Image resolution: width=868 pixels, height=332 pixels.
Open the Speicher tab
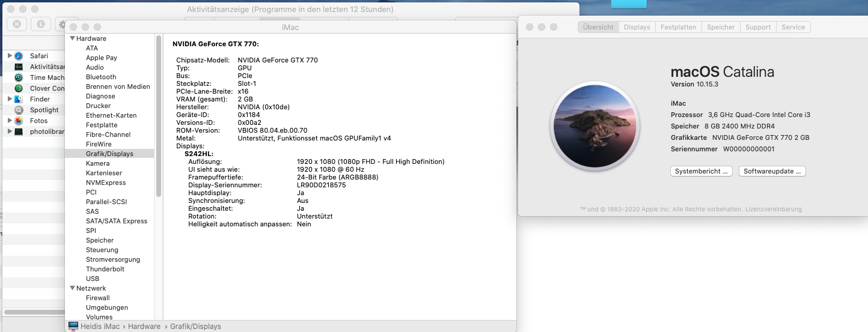[x=721, y=27]
